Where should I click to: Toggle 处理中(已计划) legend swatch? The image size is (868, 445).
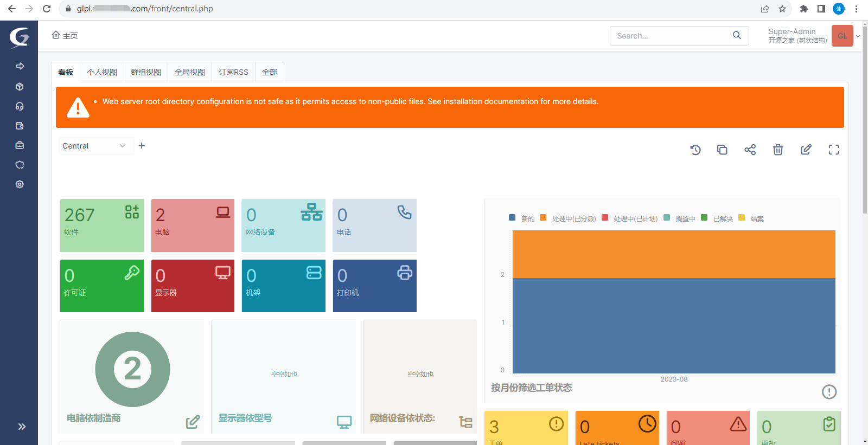(x=605, y=217)
